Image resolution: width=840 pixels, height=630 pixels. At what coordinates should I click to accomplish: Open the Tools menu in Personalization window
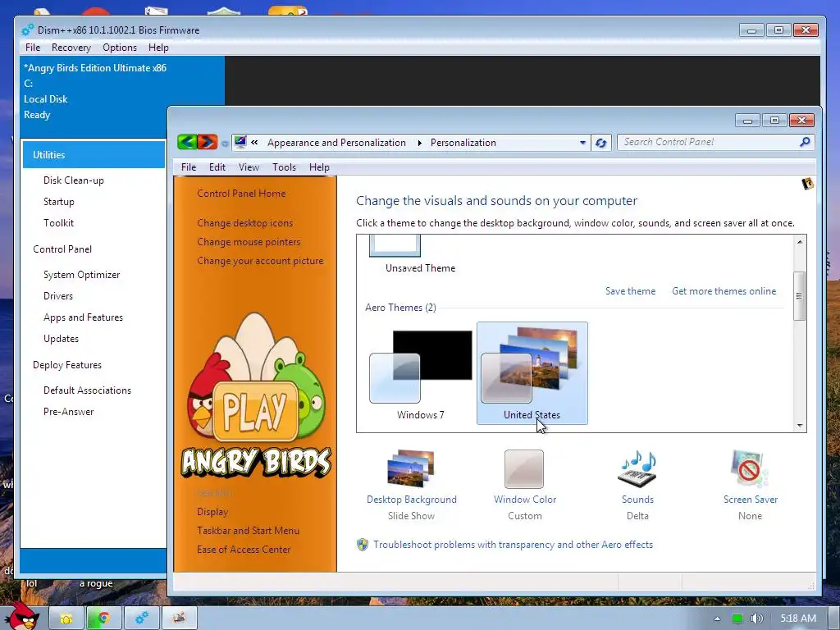point(284,167)
